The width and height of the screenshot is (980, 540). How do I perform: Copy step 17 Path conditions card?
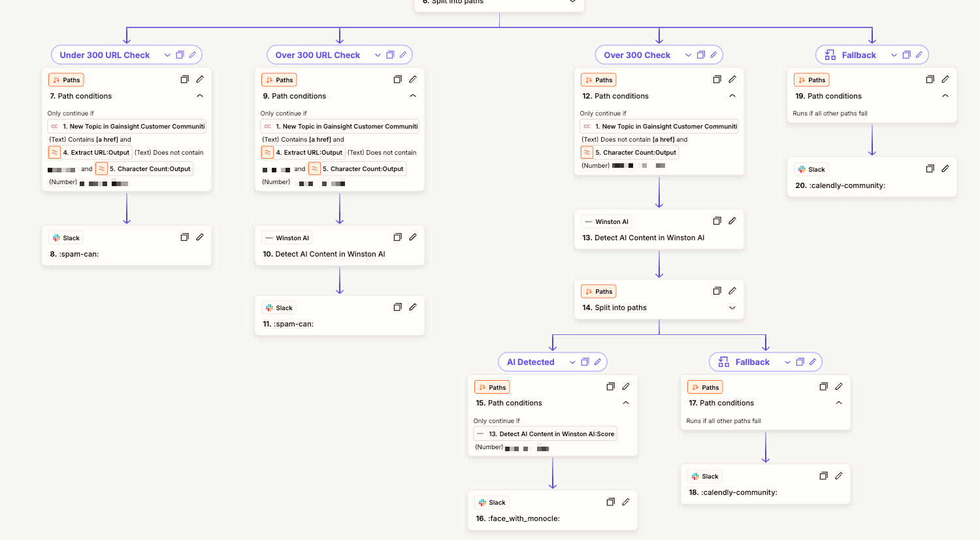point(823,387)
